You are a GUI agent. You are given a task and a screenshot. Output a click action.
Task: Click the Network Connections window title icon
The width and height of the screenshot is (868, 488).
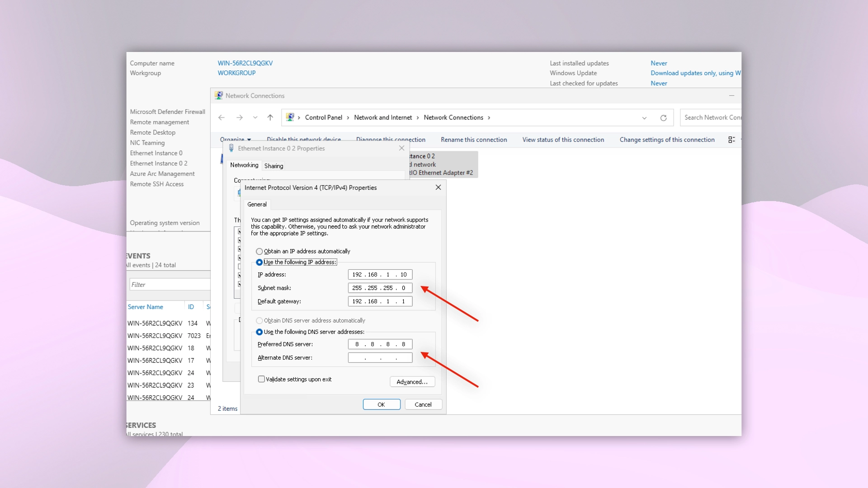point(219,96)
